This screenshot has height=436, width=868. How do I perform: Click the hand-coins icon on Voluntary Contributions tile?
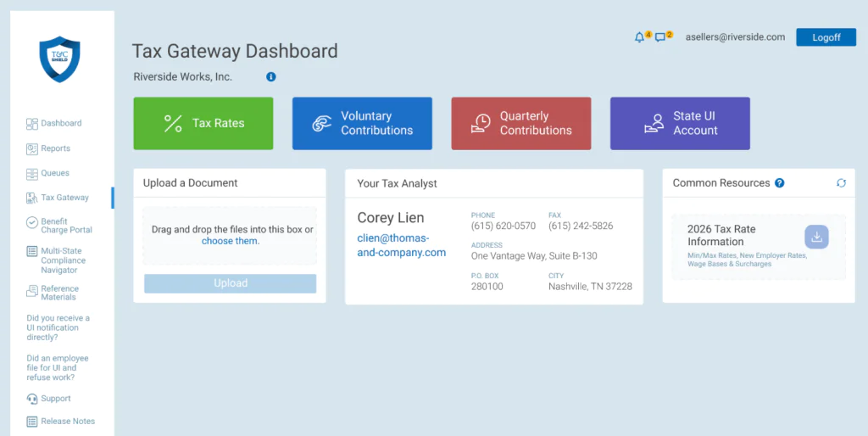[321, 124]
